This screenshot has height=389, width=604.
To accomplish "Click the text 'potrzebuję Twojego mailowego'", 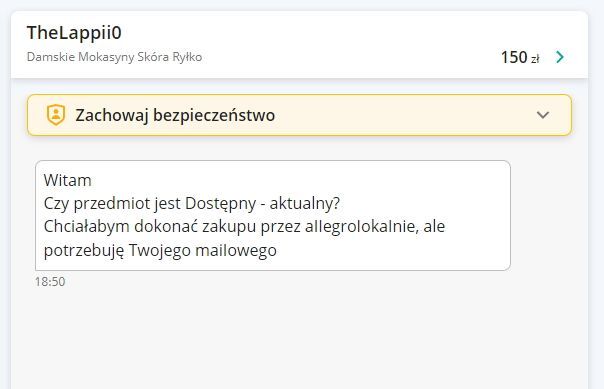I will [160, 250].
